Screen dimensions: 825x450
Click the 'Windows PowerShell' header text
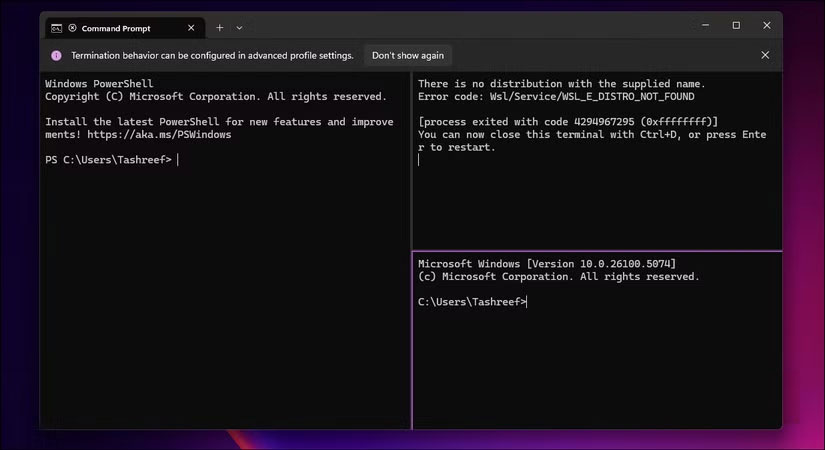99,84
